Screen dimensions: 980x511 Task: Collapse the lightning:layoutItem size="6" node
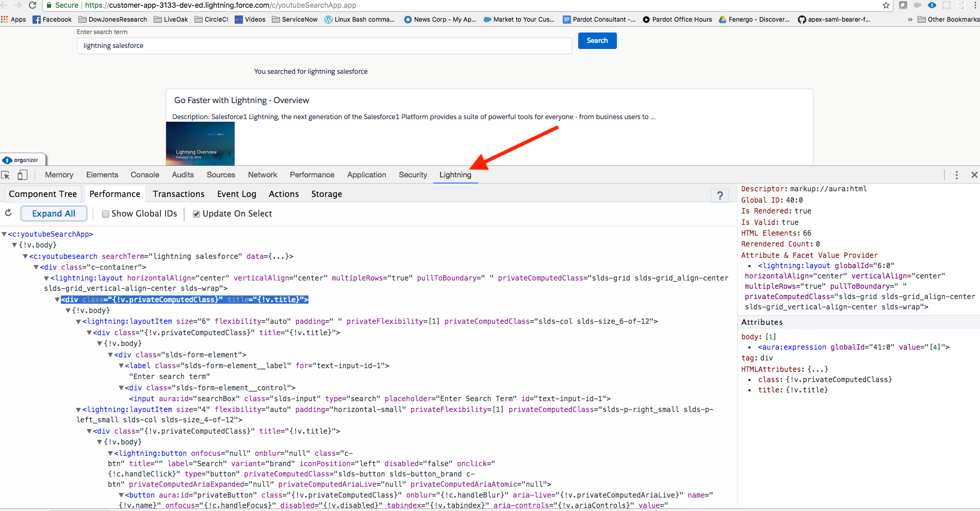coord(78,322)
